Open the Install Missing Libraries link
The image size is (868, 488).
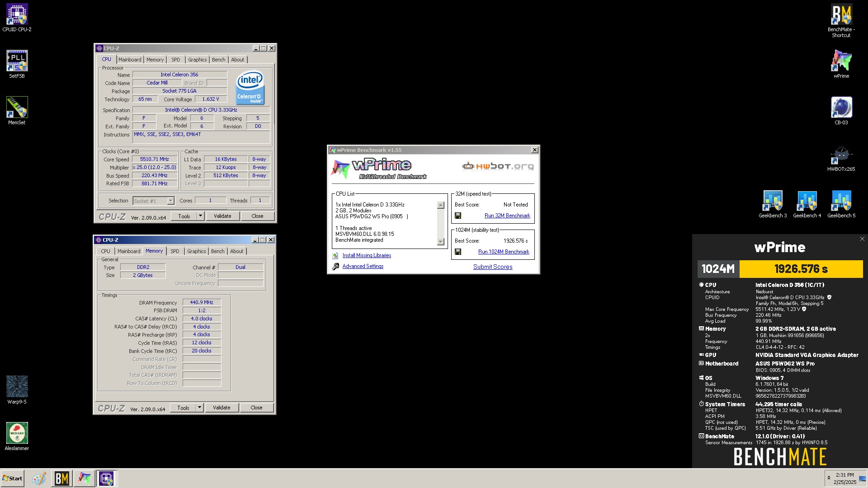click(367, 256)
